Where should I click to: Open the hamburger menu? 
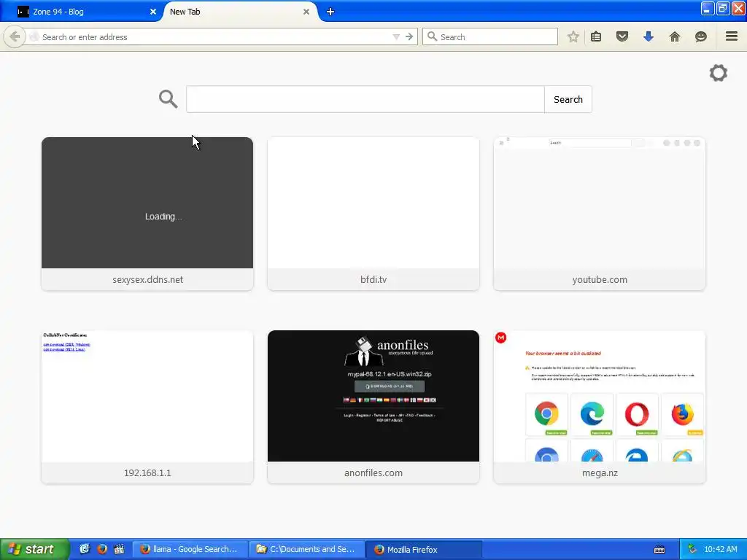(x=732, y=36)
